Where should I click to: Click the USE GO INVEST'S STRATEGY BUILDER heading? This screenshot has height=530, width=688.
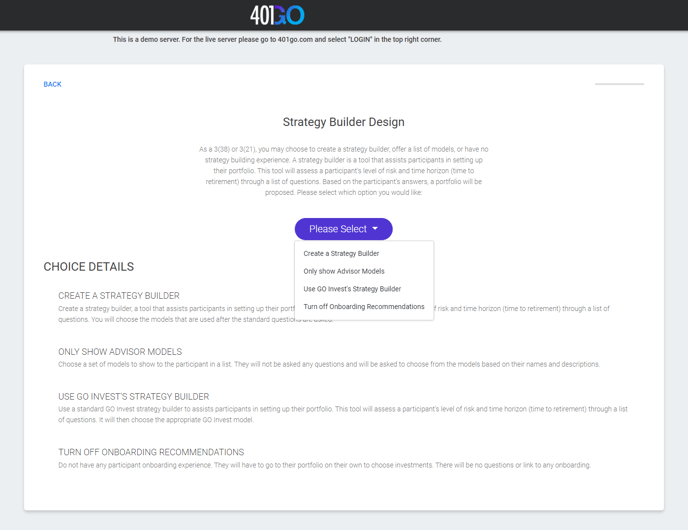pyautogui.click(x=134, y=397)
